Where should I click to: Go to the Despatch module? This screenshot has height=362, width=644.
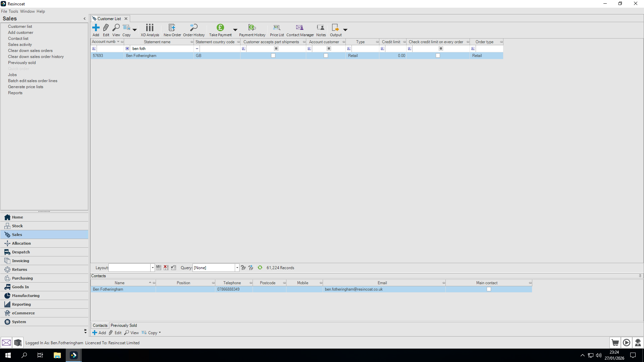[x=21, y=252]
